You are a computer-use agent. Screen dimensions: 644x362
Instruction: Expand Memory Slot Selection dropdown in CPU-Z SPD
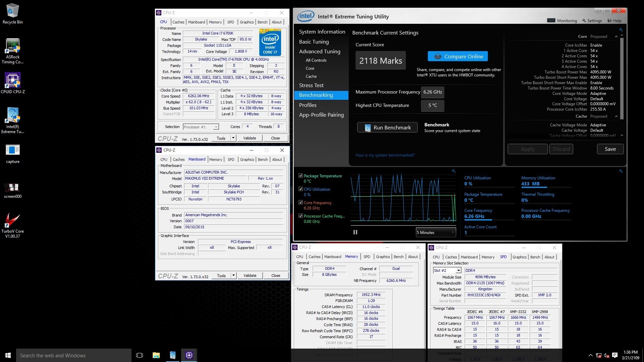coord(459,270)
